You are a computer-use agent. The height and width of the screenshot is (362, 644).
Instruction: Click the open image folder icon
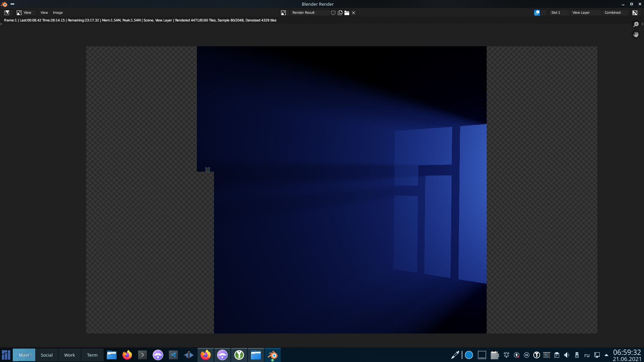pos(347,12)
